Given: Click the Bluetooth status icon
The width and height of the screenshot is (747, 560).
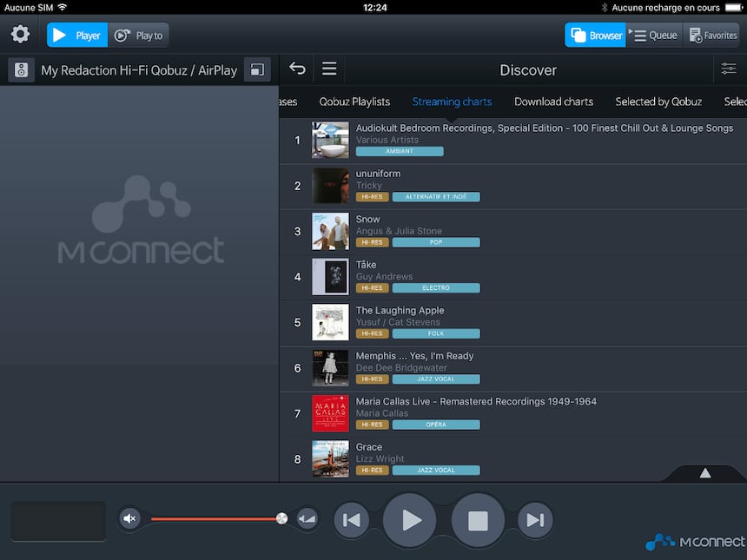Looking at the screenshot, I should coord(605,7).
